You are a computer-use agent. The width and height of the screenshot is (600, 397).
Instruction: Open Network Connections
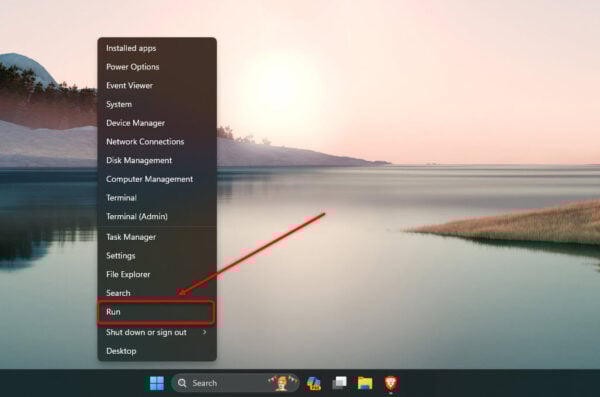(x=157, y=142)
